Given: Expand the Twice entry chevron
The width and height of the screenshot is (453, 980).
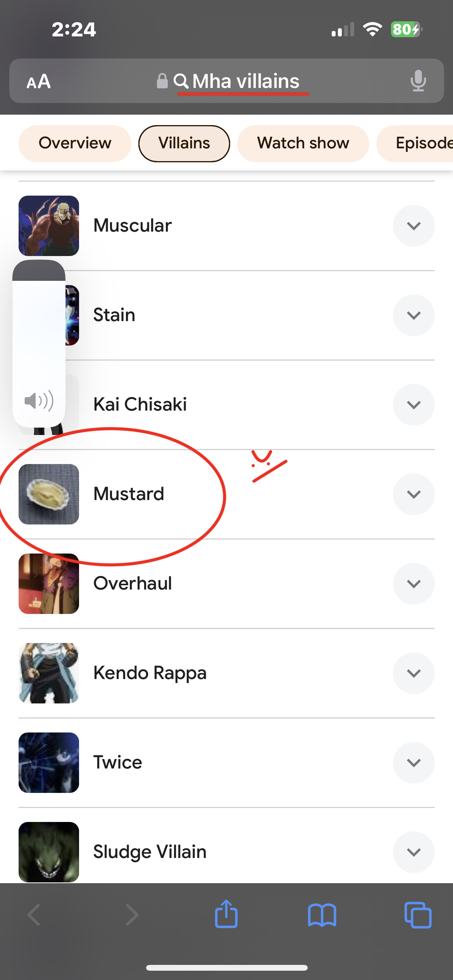Looking at the screenshot, I should 413,763.
